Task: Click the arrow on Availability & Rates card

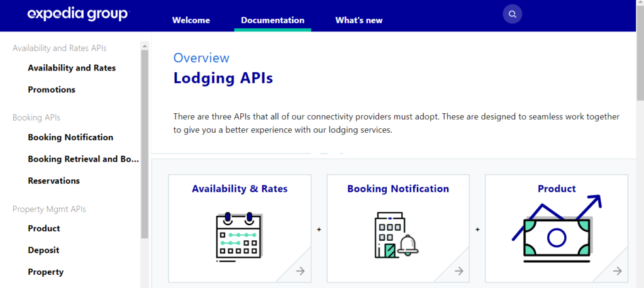Action: 301,271
